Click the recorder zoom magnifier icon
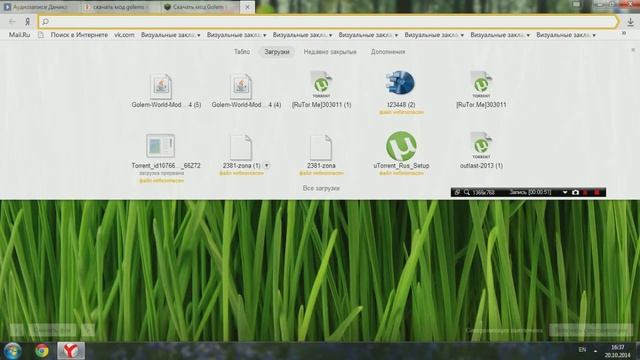The height and width of the screenshot is (360, 640). pos(467,192)
